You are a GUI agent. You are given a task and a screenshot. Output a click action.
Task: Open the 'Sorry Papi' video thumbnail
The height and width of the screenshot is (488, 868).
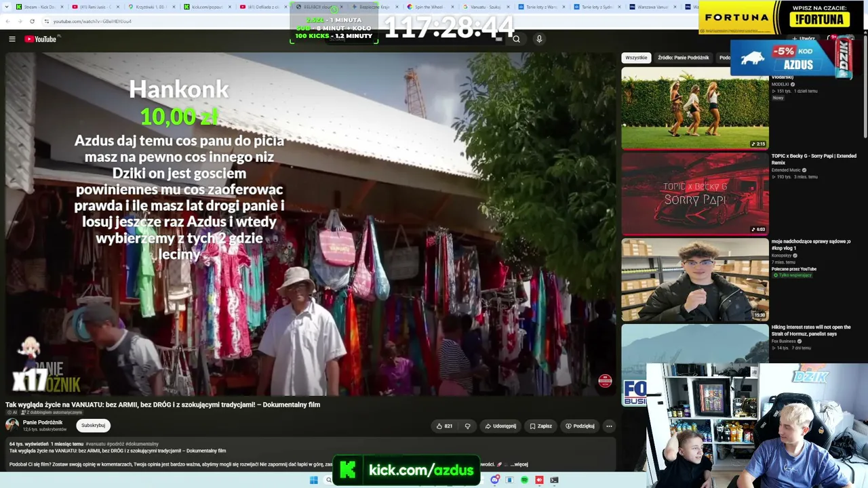695,194
